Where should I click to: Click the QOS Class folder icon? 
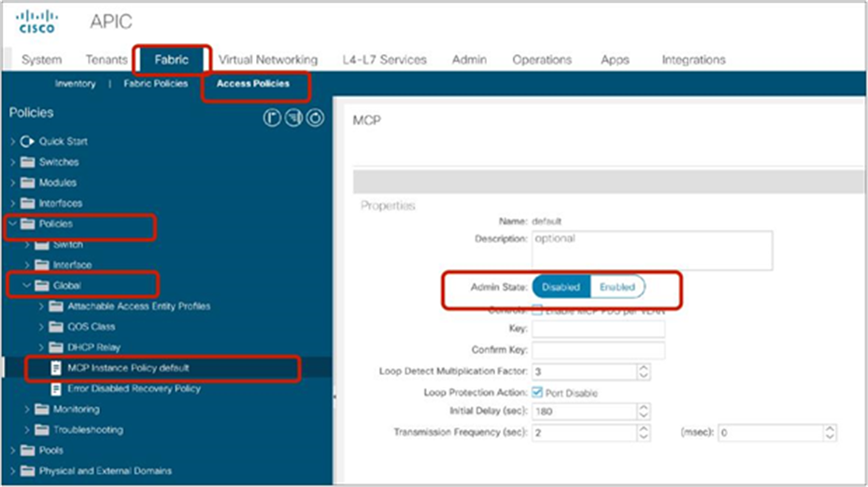tap(56, 326)
